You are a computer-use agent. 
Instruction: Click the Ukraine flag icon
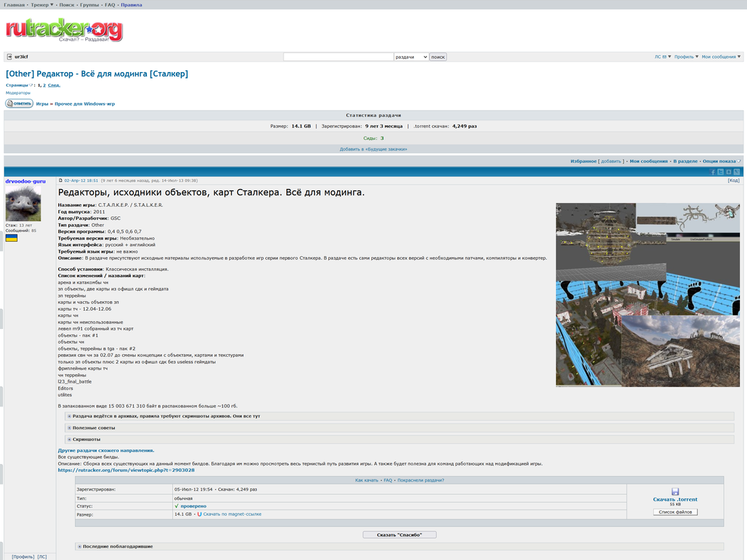click(x=11, y=238)
